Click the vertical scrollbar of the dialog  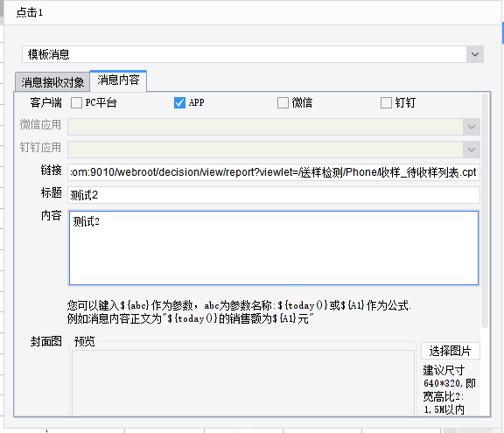click(485, 211)
